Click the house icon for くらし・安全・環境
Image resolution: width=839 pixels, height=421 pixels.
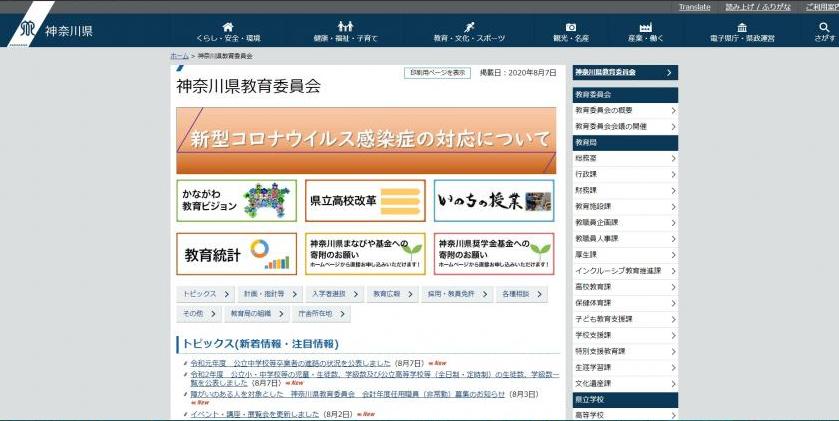click(228, 27)
